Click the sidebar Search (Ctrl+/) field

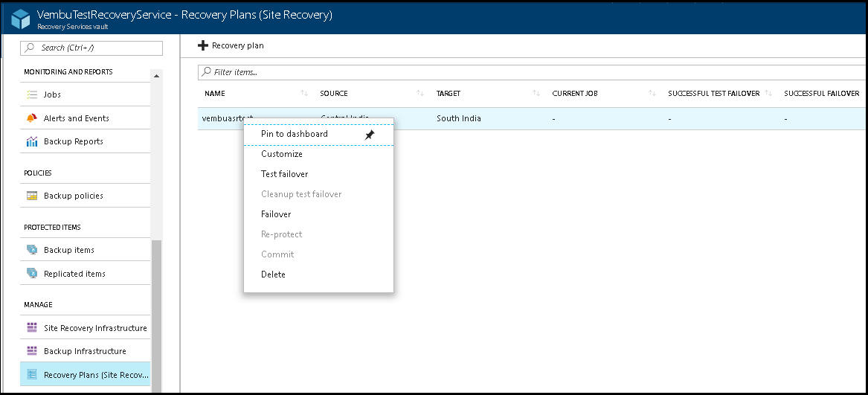point(91,48)
